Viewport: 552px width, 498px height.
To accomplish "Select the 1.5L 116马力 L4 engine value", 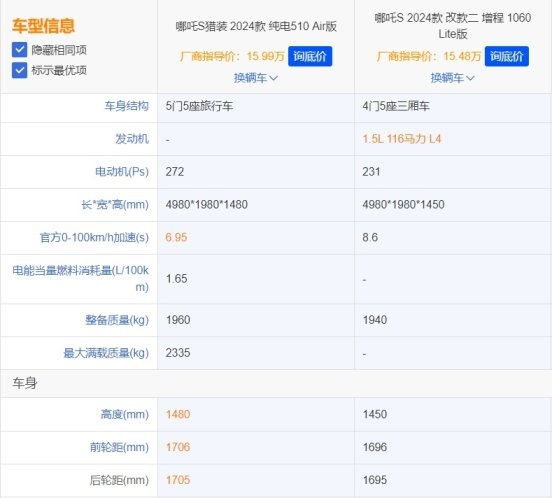I will tap(402, 139).
